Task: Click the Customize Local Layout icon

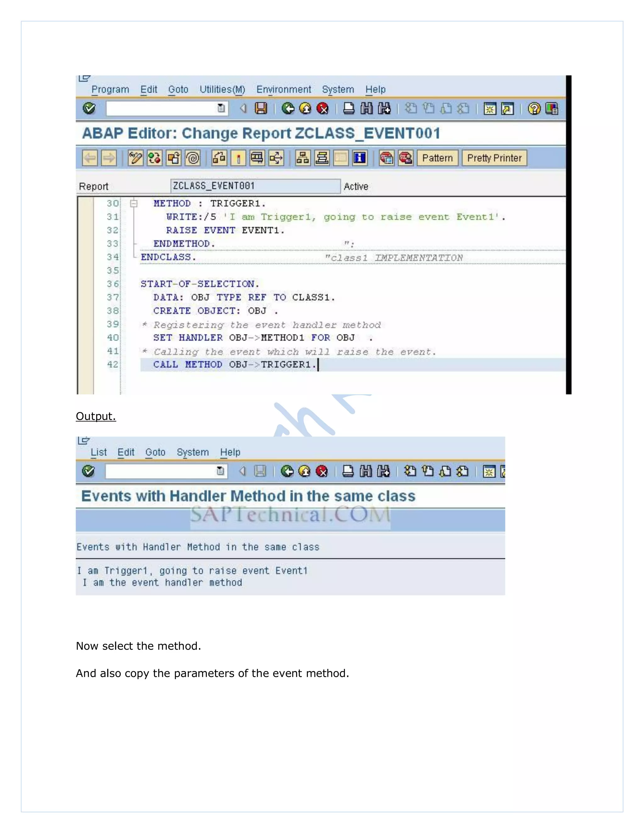Action: pos(552,109)
